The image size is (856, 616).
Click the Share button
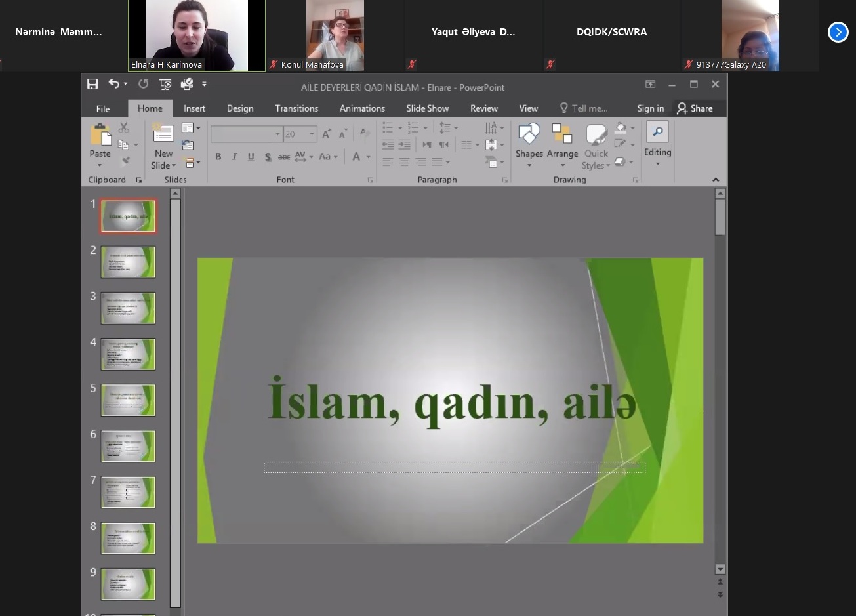695,108
